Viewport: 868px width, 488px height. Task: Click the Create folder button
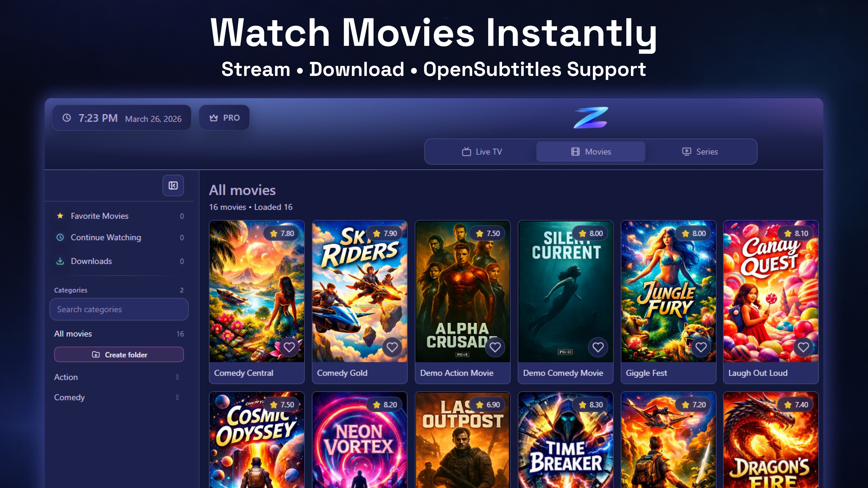click(119, 355)
